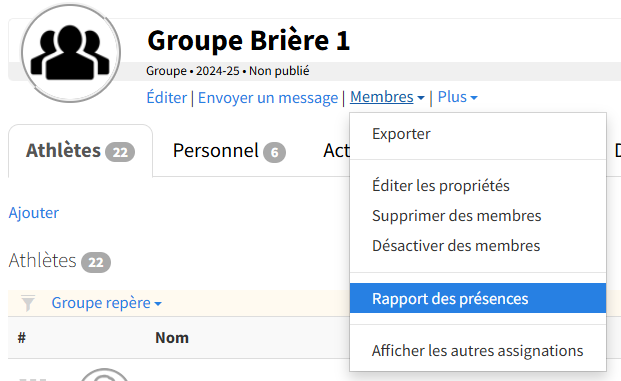Screen dimensions: 621x381
Task: Open the Plus dropdown menu
Action: click(457, 97)
